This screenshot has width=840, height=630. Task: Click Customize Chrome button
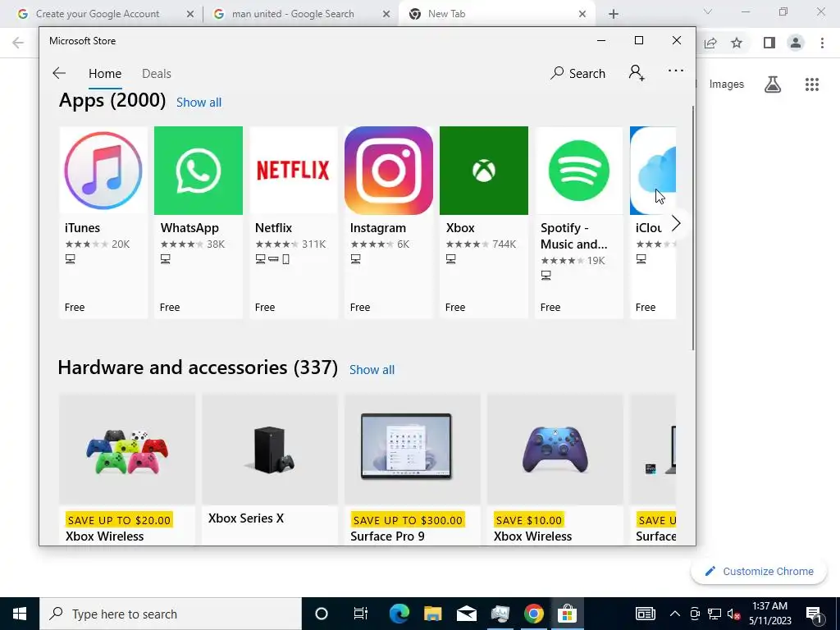759,571
